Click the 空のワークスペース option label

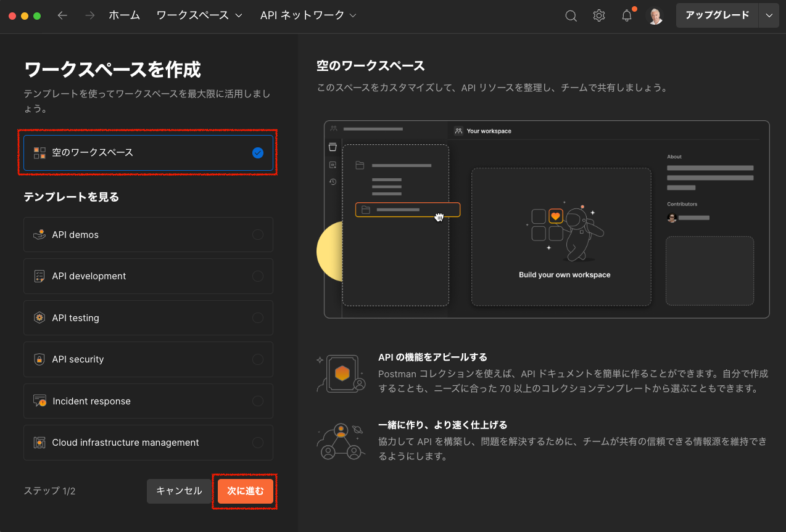[93, 152]
